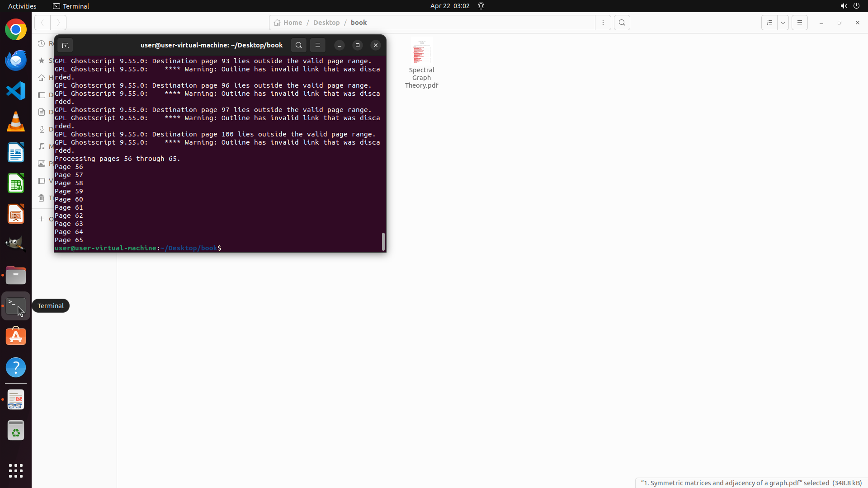Toggle list view in file manager
This screenshot has width=868, height=488.
coord(769,23)
